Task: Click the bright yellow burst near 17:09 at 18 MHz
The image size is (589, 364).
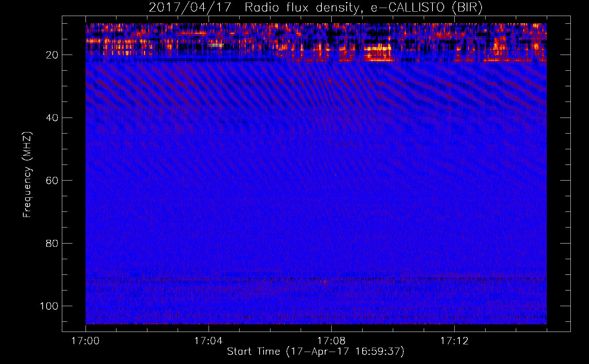Action: [377, 48]
